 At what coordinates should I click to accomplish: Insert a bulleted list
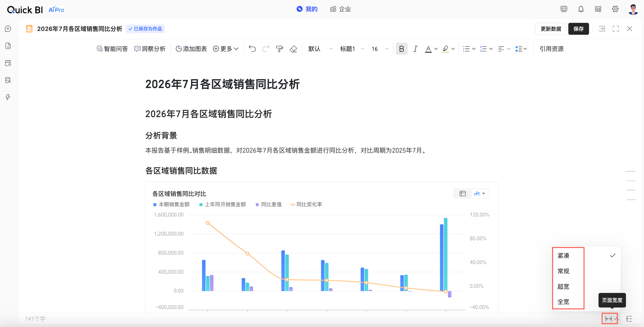coord(466,49)
